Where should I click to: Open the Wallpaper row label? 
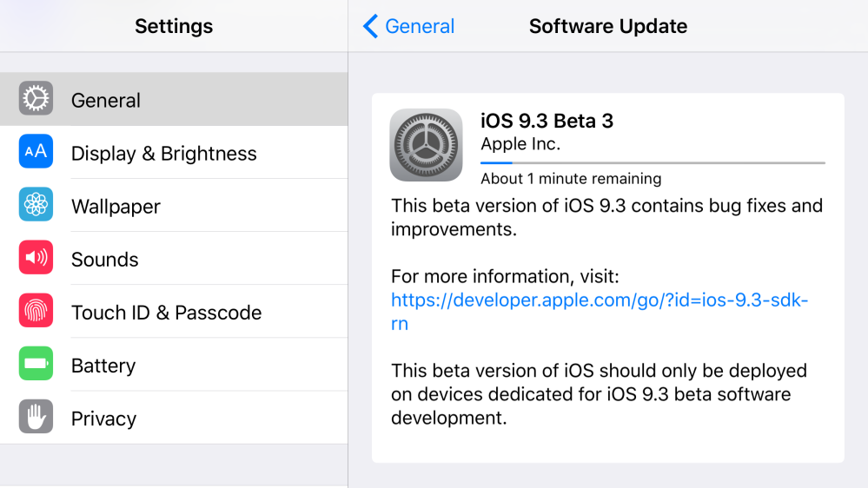(x=116, y=207)
